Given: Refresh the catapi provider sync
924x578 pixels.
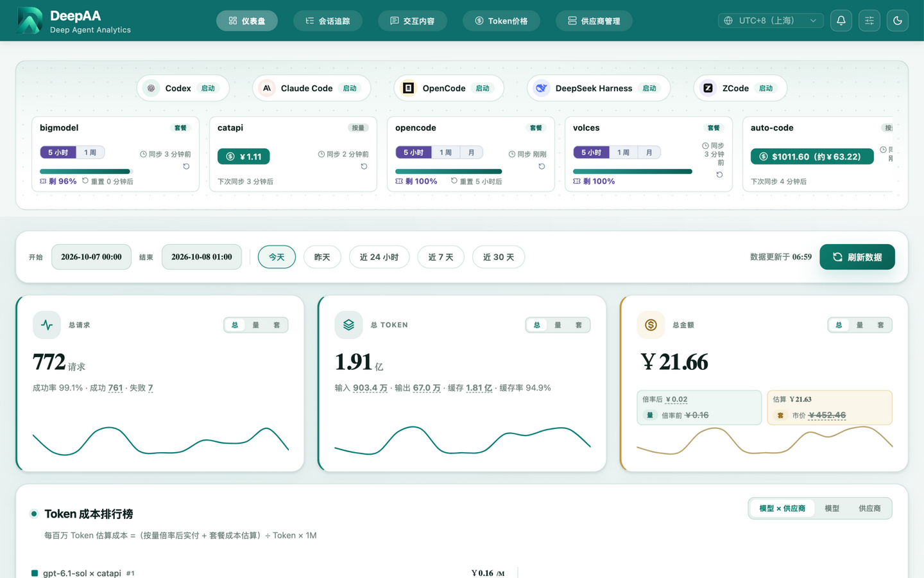Looking at the screenshot, I should point(364,166).
